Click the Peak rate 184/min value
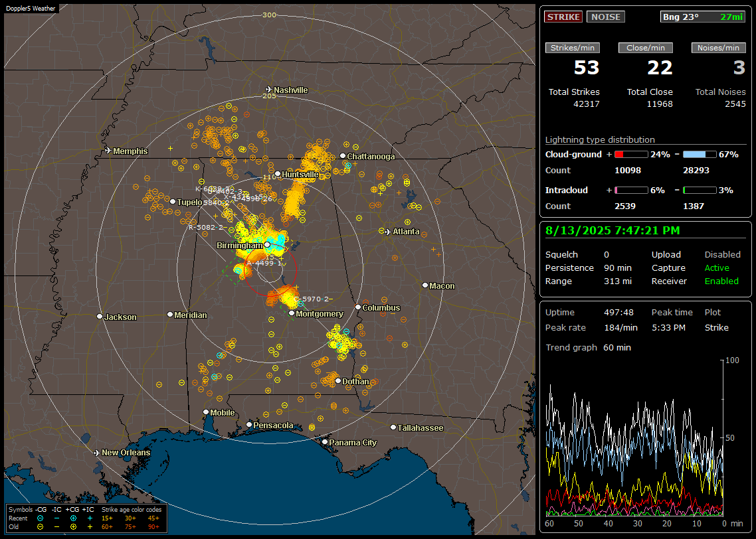 [x=620, y=327]
